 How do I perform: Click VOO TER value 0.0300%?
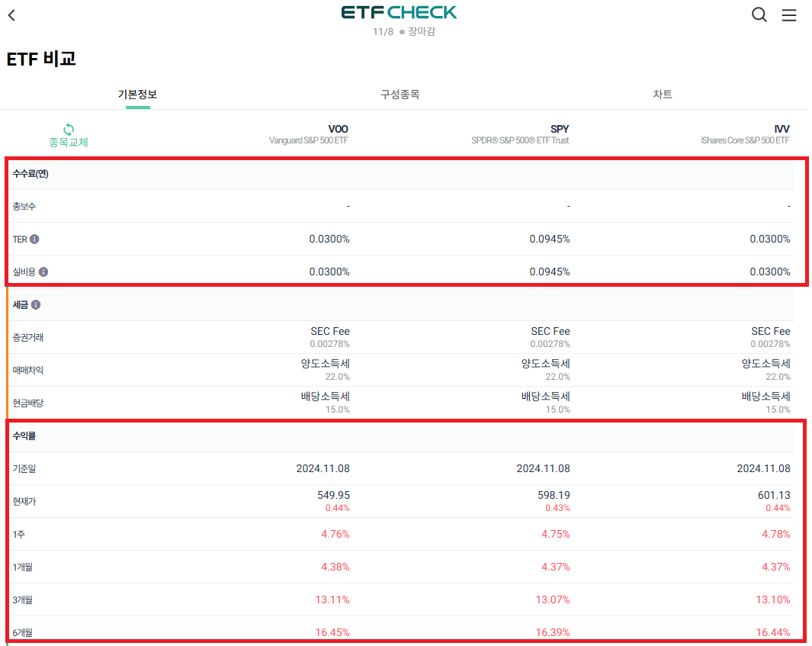329,239
